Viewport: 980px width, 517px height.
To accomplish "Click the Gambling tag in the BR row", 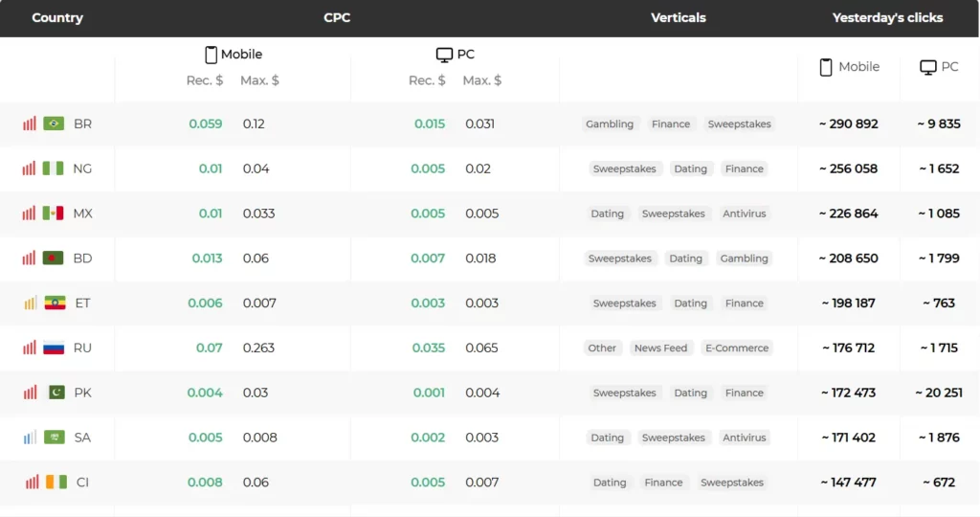I will coord(610,124).
